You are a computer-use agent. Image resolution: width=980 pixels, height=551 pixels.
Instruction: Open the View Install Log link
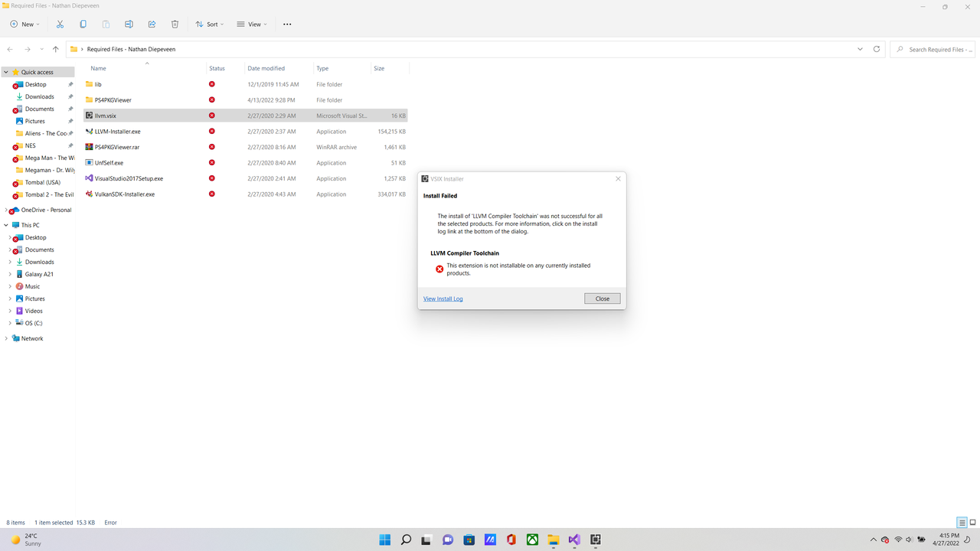(443, 298)
